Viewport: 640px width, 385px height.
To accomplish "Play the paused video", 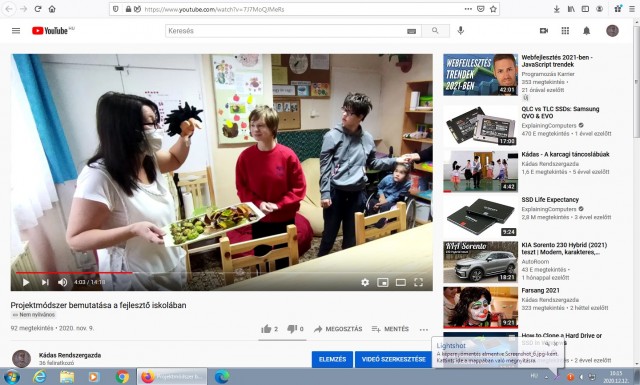I will pyautogui.click(x=26, y=282).
